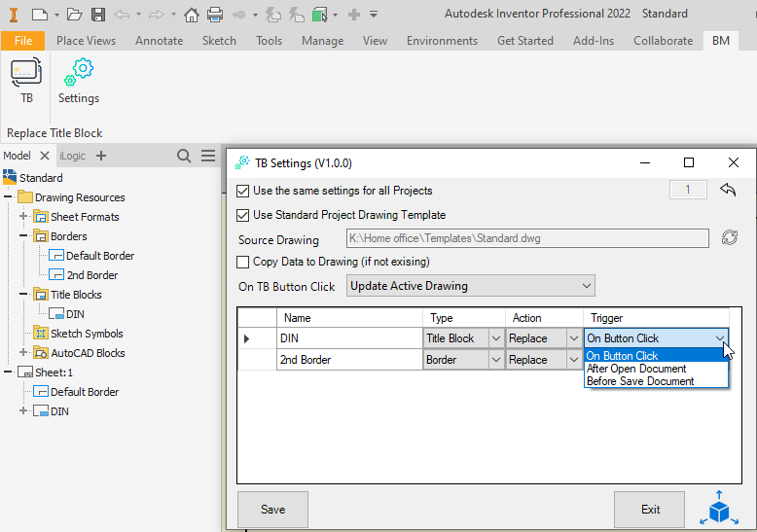The height and width of the screenshot is (532, 757).
Task: Toggle Use Standard Project Drawing Template
Action: [242, 215]
